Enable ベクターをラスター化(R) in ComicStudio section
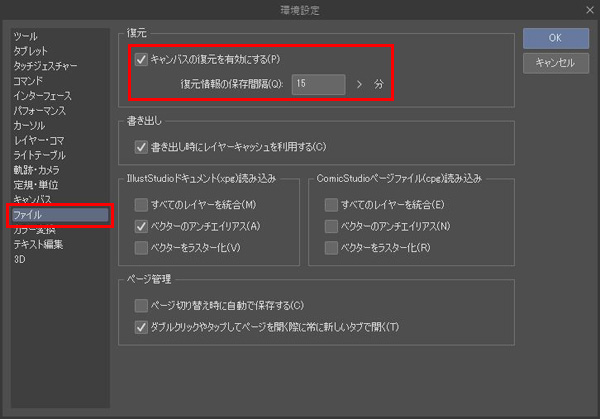This screenshot has width=600, height=419. point(331,247)
